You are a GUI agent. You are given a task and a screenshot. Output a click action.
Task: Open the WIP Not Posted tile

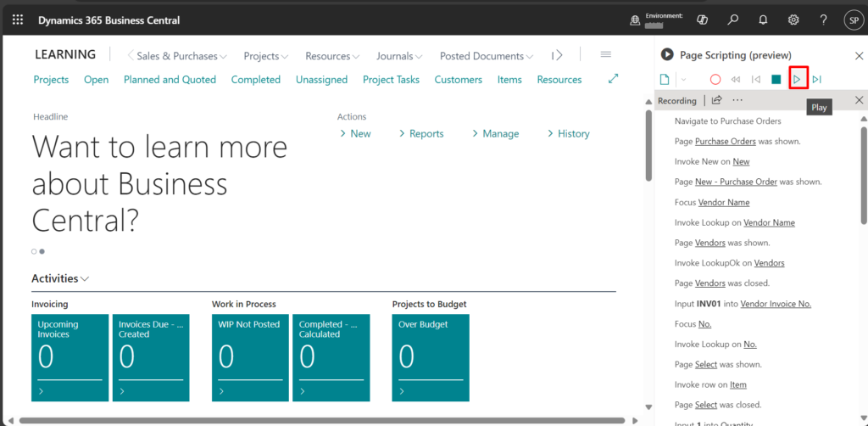click(250, 358)
